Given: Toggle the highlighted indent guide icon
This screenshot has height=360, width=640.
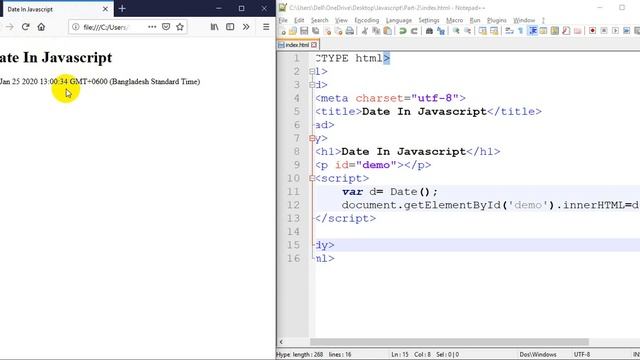Looking at the screenshot, I should (x=533, y=31).
